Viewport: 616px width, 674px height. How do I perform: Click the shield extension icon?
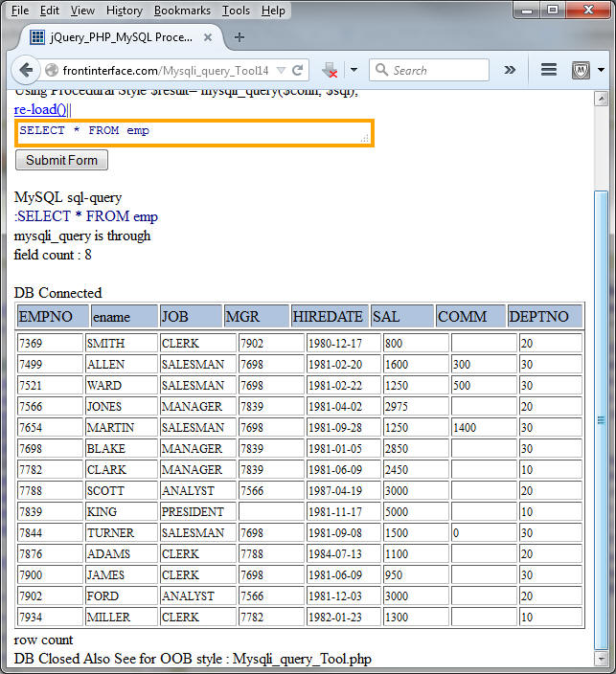point(581,70)
